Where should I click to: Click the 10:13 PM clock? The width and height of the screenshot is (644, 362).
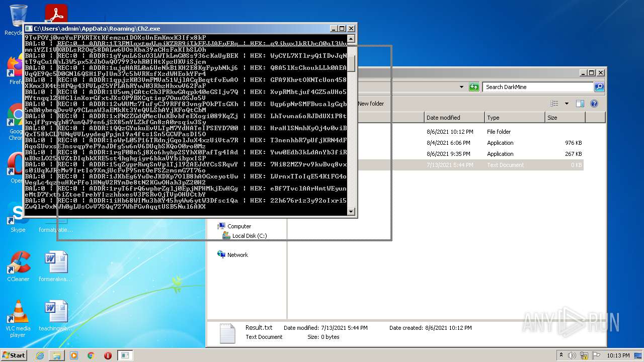pos(618,355)
